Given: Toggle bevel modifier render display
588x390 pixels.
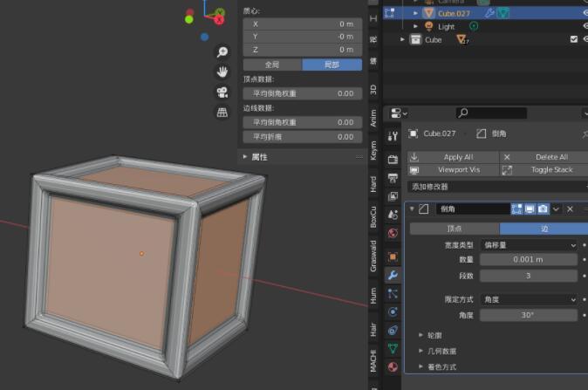Looking at the screenshot, I should [543, 209].
